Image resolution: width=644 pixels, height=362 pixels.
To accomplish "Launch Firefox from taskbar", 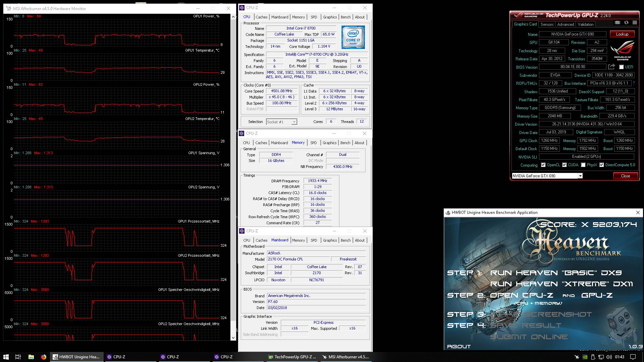I will click(x=44, y=357).
